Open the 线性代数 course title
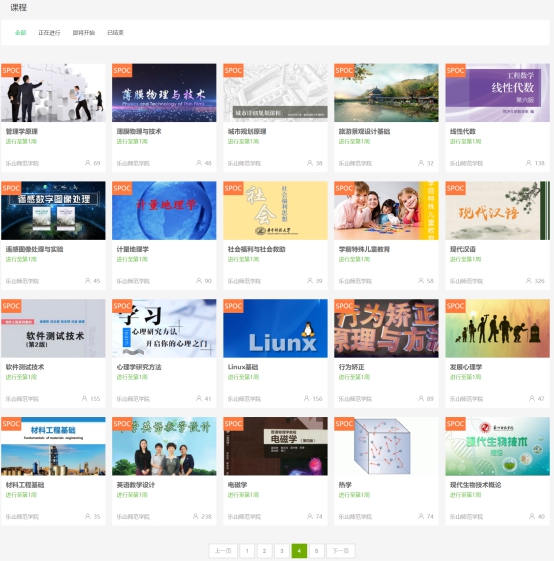This screenshot has width=554, height=562. [x=463, y=132]
